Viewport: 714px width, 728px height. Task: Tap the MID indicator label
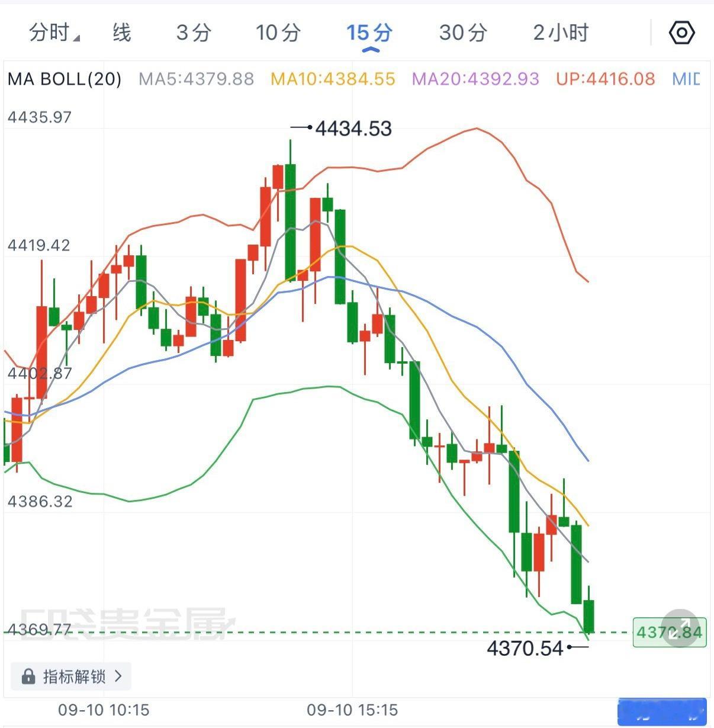coord(686,79)
